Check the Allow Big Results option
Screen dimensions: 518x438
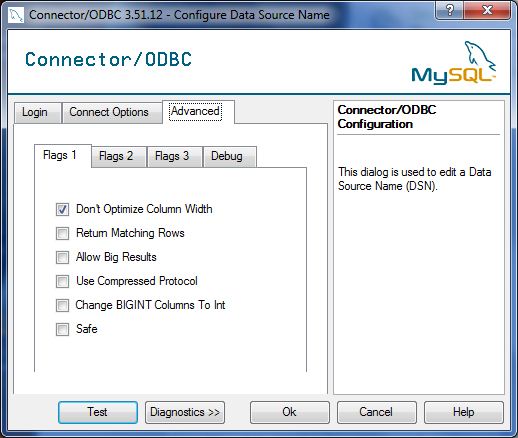pyautogui.click(x=62, y=257)
